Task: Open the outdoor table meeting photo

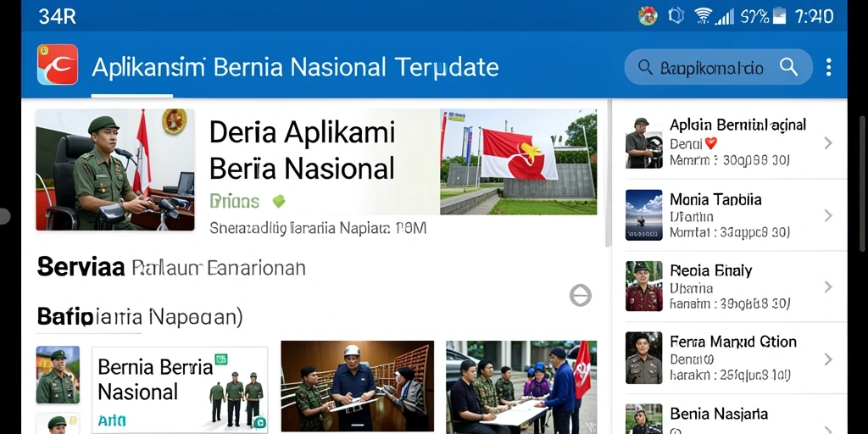Action: coord(521,387)
